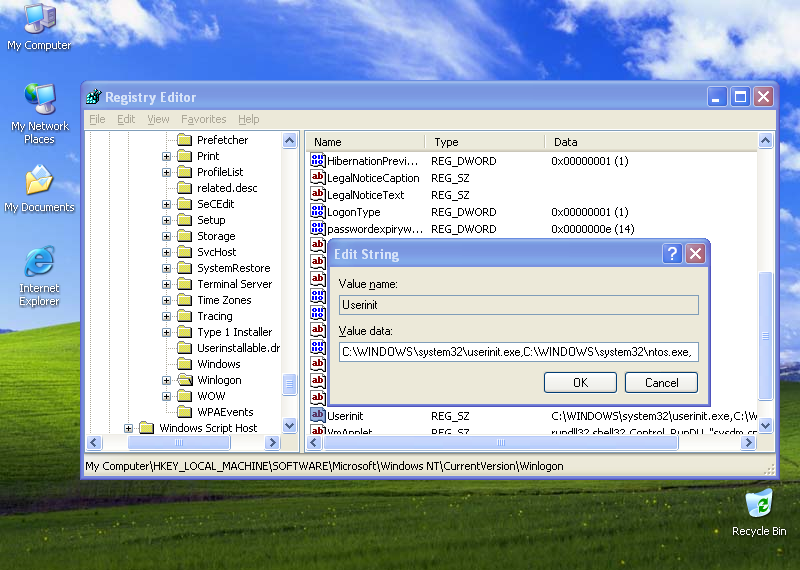Expand the Print key
This screenshot has width=800, height=570.
coord(166,156)
